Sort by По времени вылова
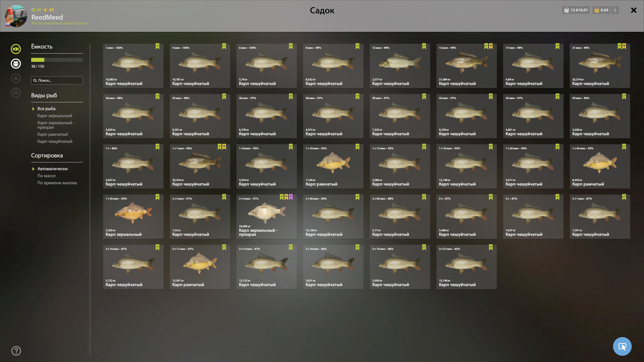The image size is (644, 362). point(57,183)
